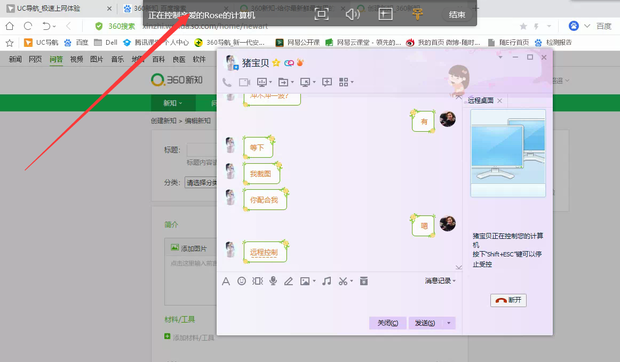Expand dropdown arrow beside apps grid icon
Image resolution: width=620 pixels, height=362 pixels.
click(352, 82)
